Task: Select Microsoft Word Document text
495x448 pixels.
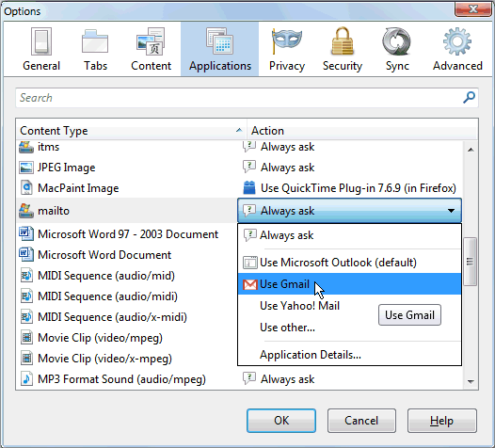Action: [x=104, y=254]
